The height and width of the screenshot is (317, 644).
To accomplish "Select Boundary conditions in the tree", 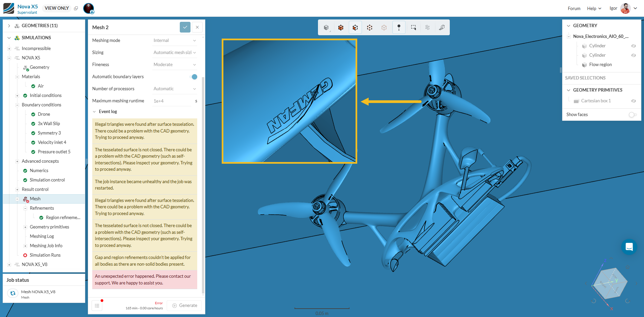I will [x=42, y=105].
